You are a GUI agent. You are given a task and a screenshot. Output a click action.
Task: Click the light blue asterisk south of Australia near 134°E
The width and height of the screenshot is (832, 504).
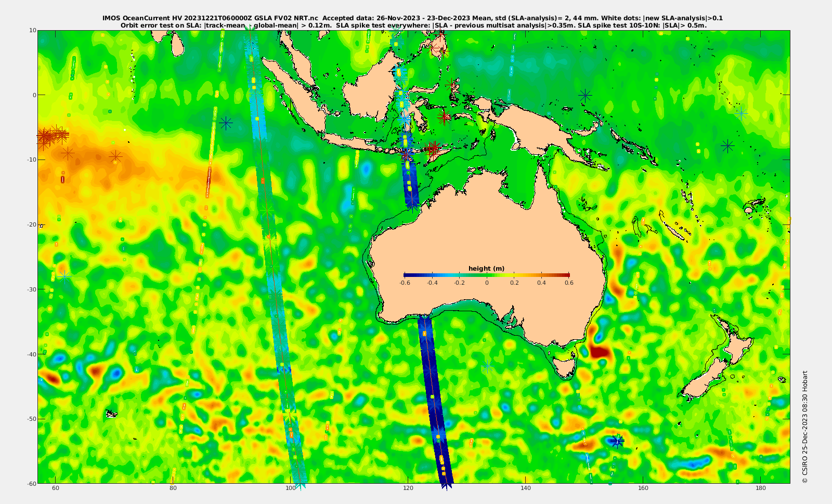tap(487, 367)
